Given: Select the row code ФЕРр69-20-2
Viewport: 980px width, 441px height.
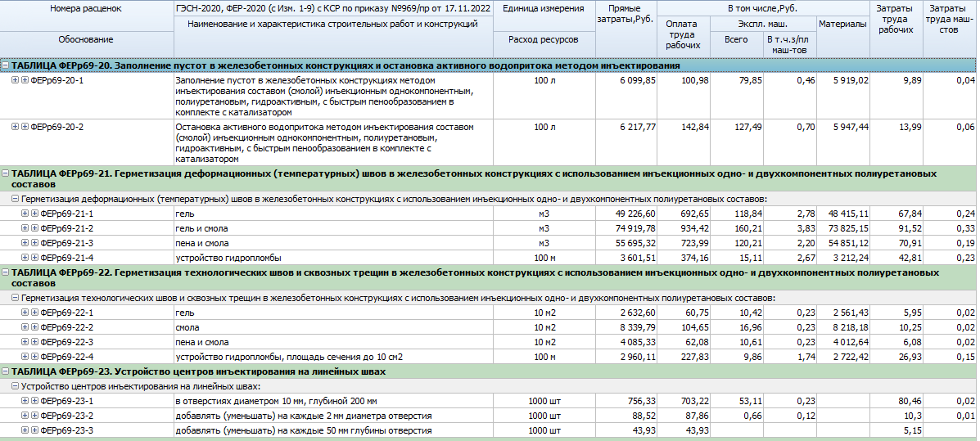Looking at the screenshot, I should tap(56, 127).
